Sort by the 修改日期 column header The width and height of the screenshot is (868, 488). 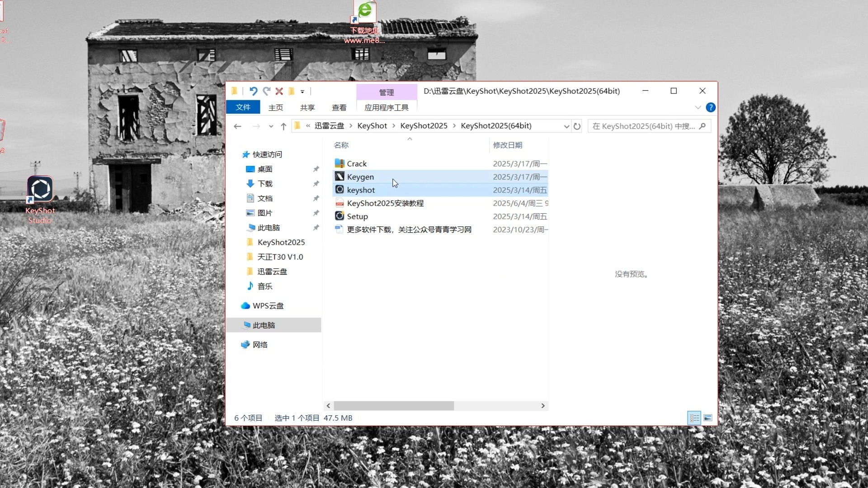coord(508,145)
